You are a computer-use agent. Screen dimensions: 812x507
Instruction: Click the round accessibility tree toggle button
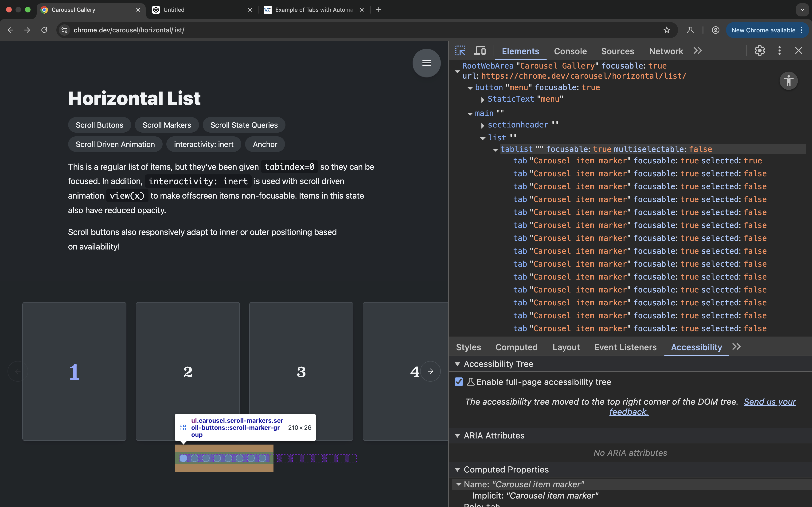(x=788, y=81)
